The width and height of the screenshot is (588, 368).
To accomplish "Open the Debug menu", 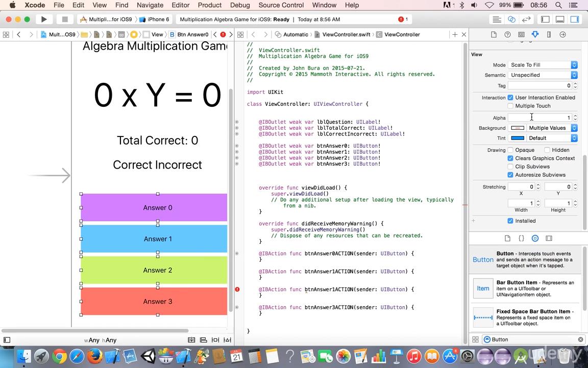I will (x=240, y=5).
